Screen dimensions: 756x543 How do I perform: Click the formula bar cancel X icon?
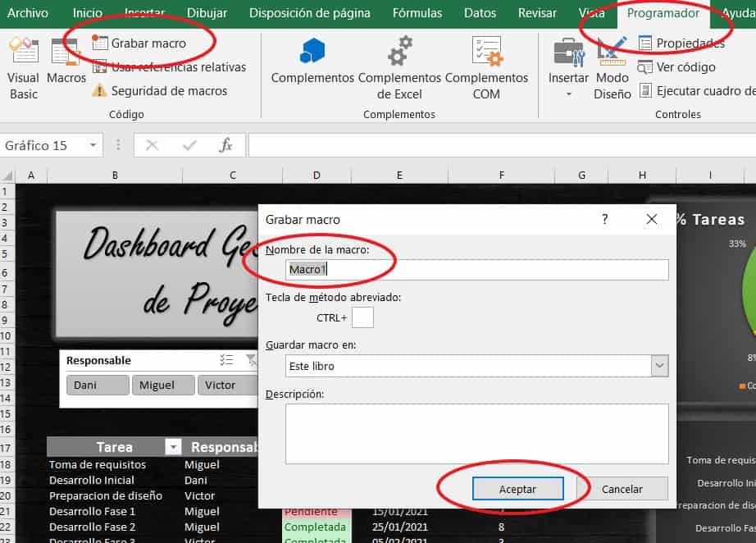click(x=152, y=145)
